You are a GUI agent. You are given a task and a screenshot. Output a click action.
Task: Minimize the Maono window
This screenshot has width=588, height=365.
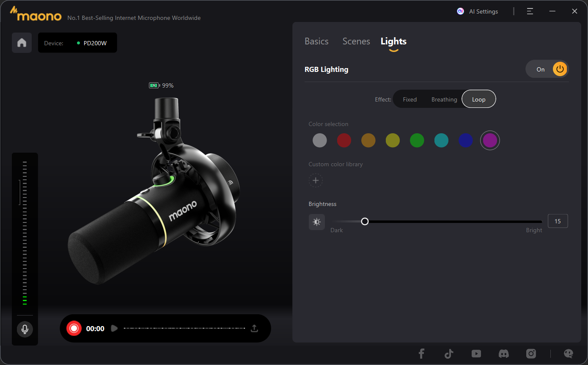pos(552,11)
